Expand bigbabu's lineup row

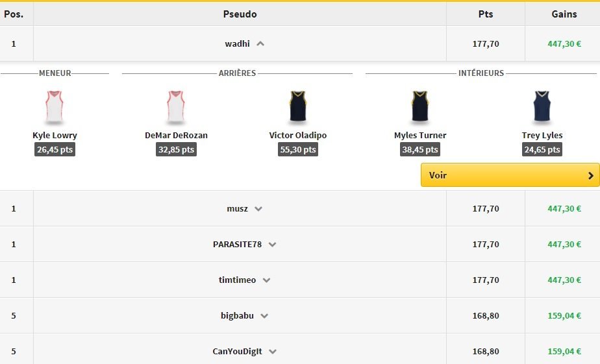[x=264, y=316]
